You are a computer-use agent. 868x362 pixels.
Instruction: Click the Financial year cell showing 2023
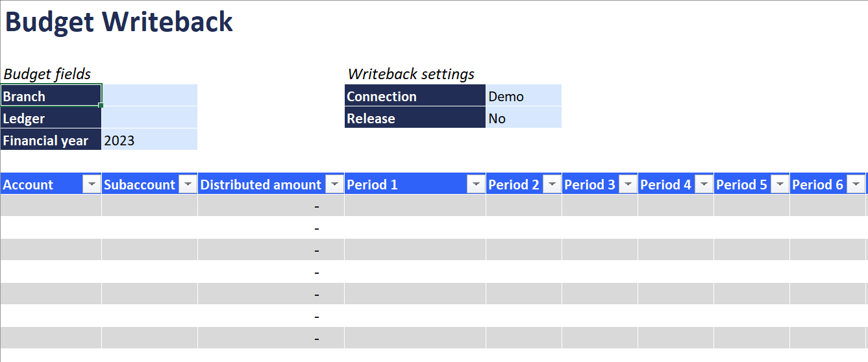pyautogui.click(x=149, y=139)
